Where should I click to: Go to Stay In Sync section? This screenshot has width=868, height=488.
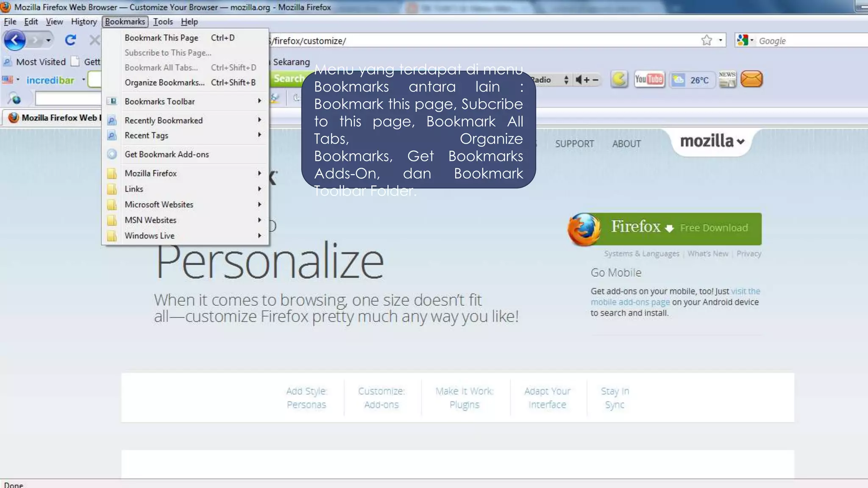615,398
